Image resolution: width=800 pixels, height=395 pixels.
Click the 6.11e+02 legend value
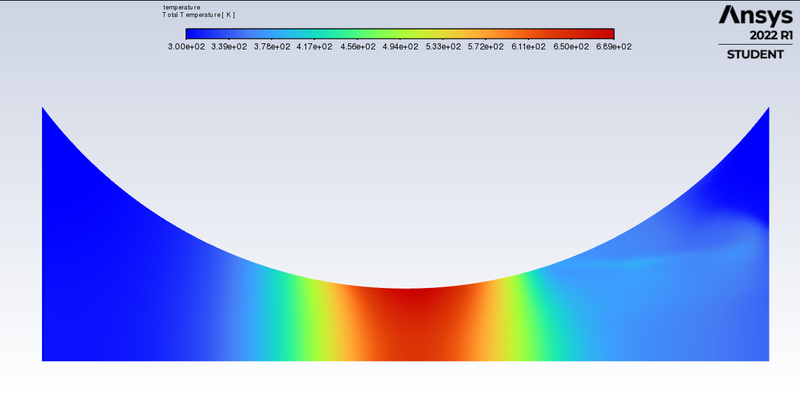(528, 47)
